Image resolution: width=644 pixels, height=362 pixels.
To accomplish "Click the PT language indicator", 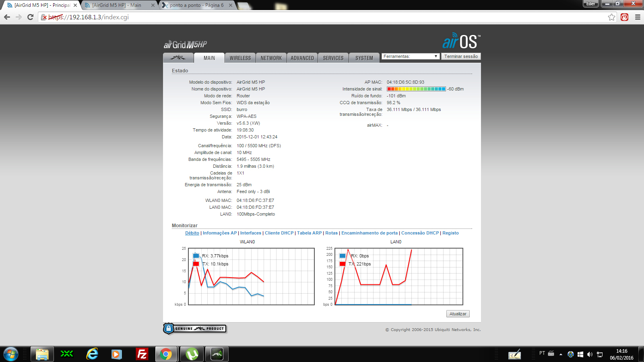I will tap(542, 353).
